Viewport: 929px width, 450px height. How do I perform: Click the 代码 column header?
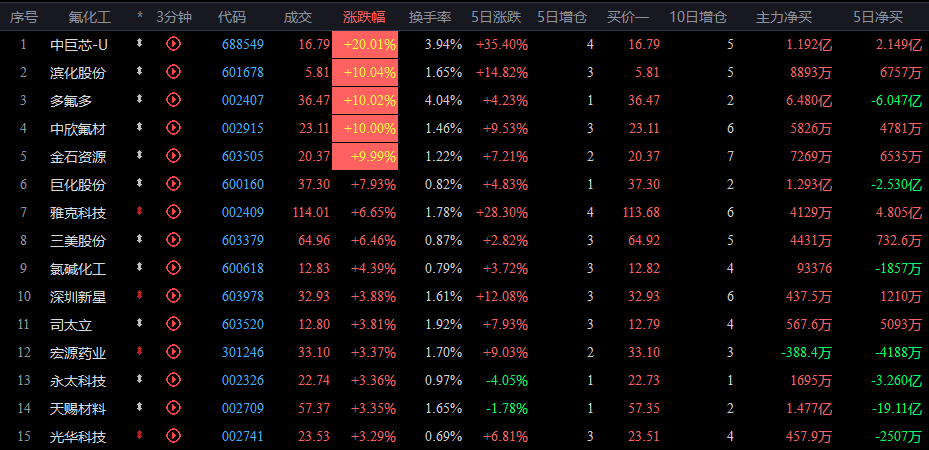[x=231, y=17]
